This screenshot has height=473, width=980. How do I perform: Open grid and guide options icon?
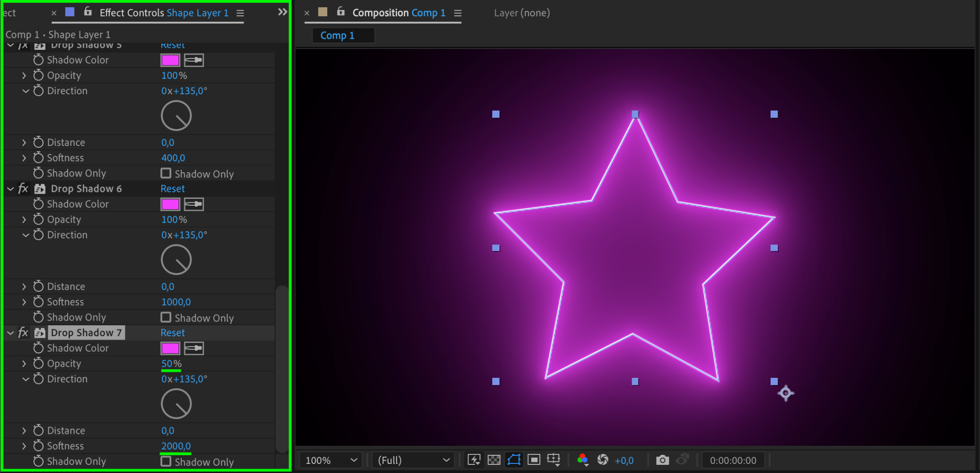(x=553, y=460)
